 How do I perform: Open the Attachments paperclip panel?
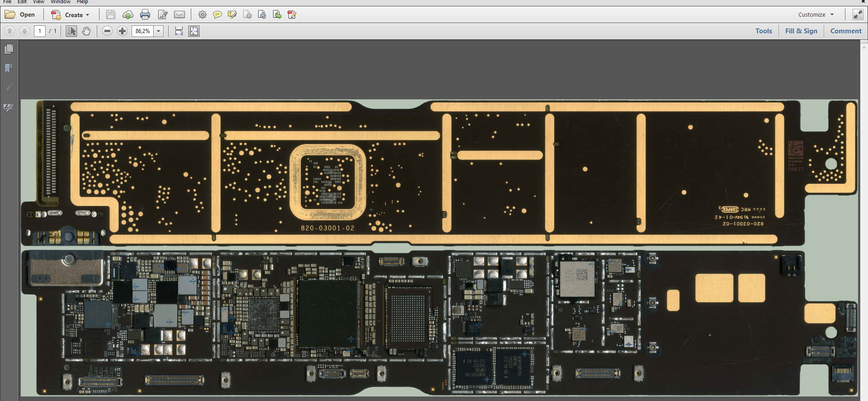coord(9,88)
